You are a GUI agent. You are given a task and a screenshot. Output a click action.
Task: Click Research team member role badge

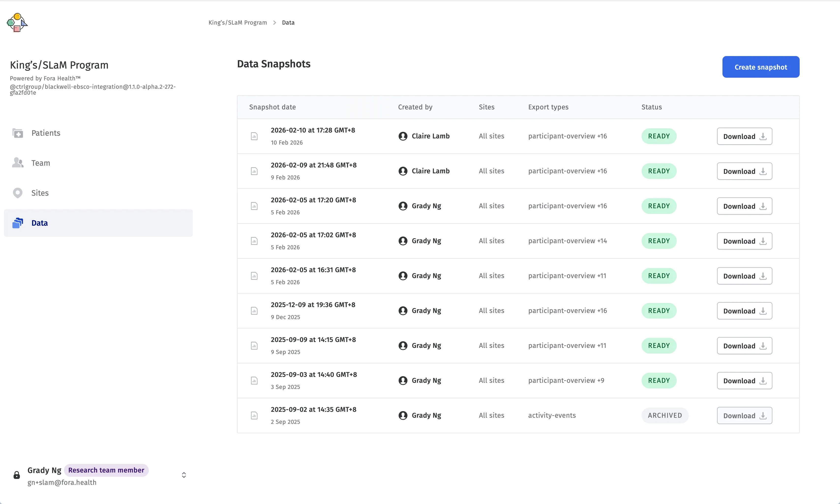click(106, 470)
